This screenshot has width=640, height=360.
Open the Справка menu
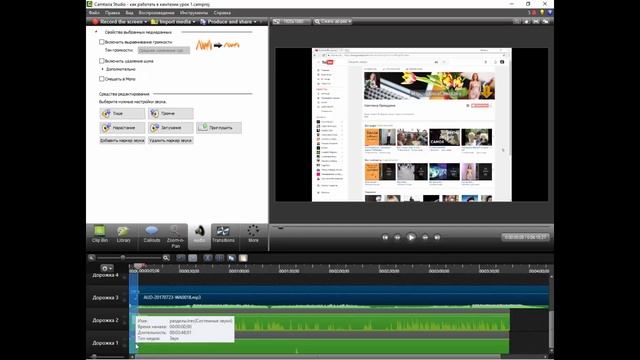point(222,13)
